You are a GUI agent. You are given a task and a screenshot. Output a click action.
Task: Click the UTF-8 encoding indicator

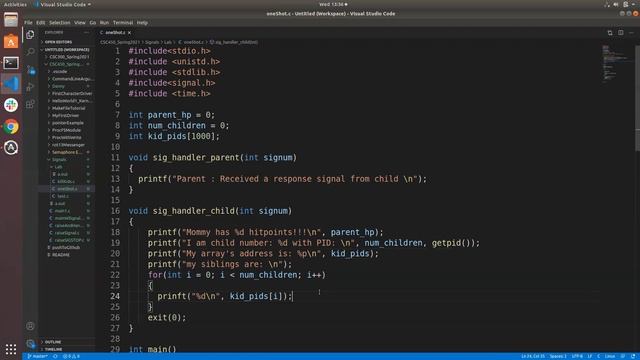577,356
